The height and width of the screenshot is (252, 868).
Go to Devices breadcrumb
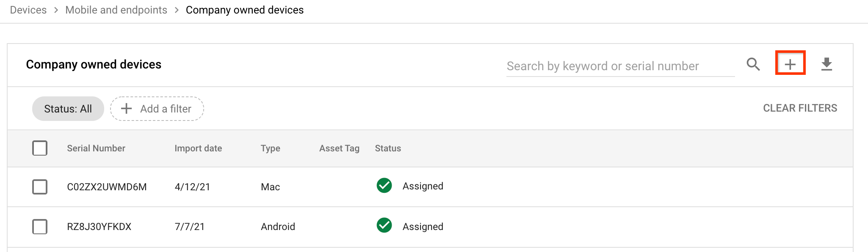[x=28, y=10]
